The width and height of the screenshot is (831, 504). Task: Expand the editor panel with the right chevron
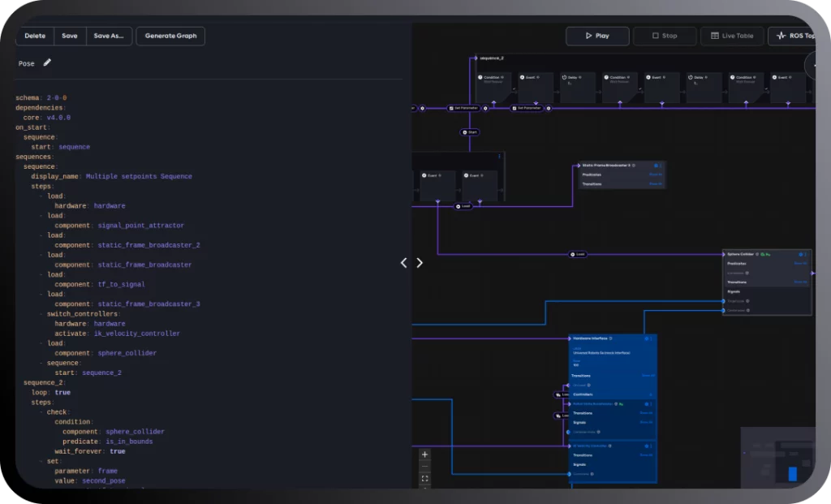[x=420, y=263]
